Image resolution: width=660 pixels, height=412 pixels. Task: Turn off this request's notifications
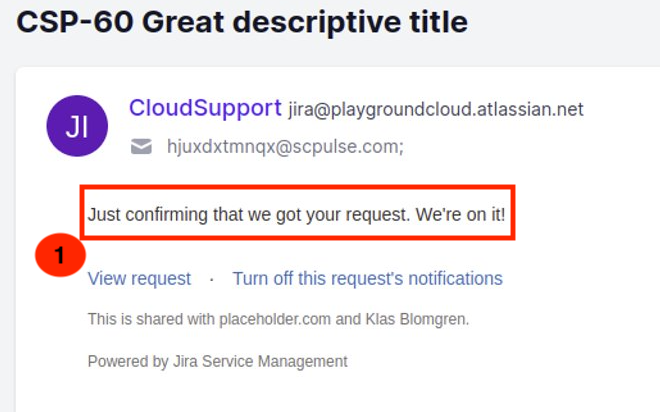pyautogui.click(x=367, y=278)
